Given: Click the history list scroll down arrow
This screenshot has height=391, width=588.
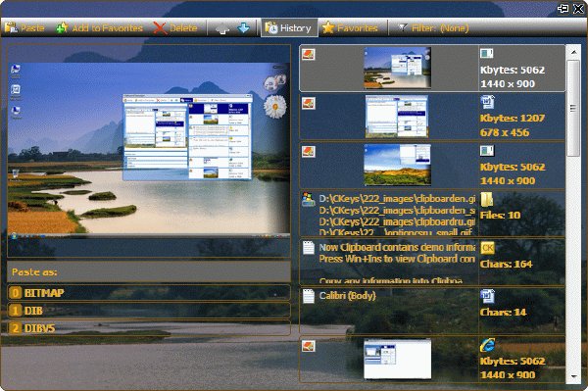Looking at the screenshot, I should pos(573,376).
